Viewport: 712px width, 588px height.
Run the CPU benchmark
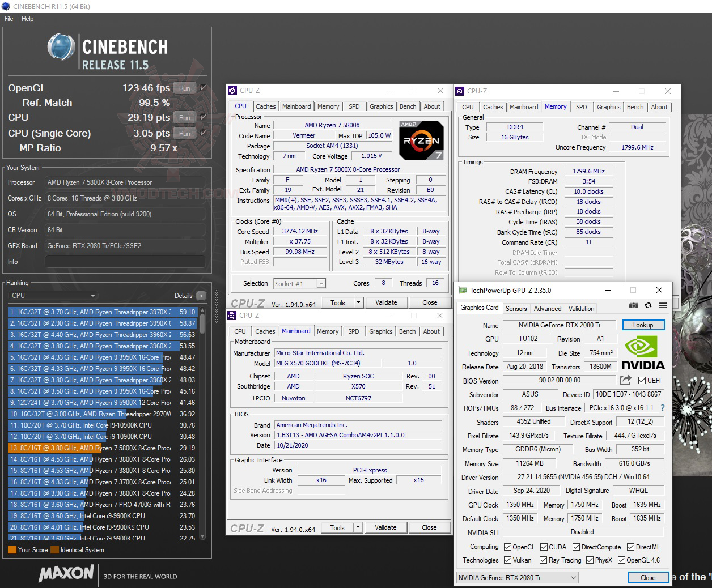(185, 117)
